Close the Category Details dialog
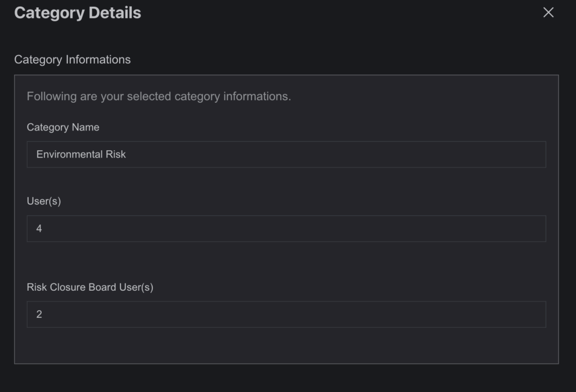 [548, 12]
